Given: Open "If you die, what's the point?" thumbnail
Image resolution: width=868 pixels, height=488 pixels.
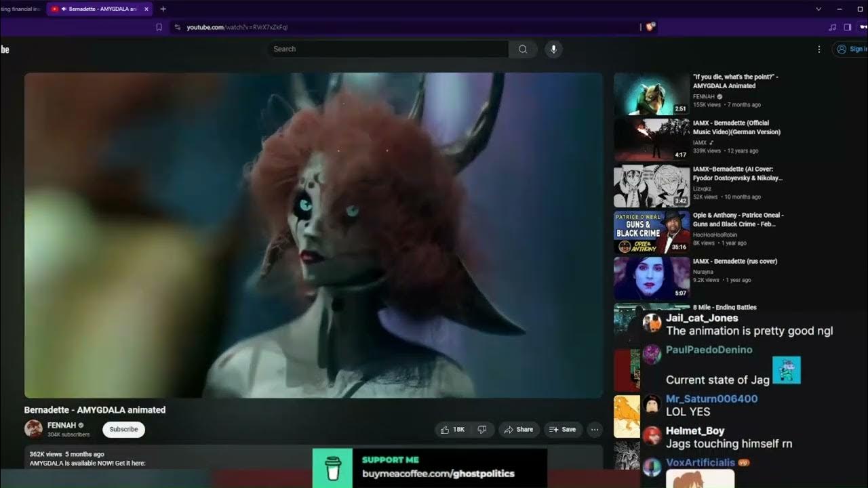Looking at the screenshot, I should 652,94.
